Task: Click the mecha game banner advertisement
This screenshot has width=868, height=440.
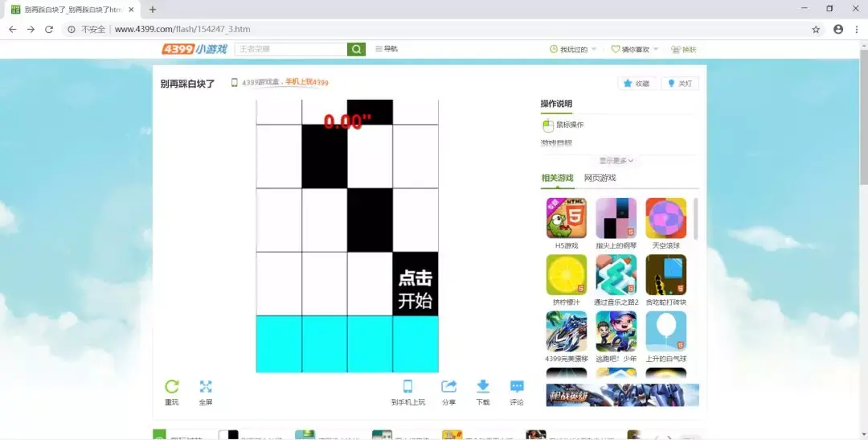Action: click(622, 395)
